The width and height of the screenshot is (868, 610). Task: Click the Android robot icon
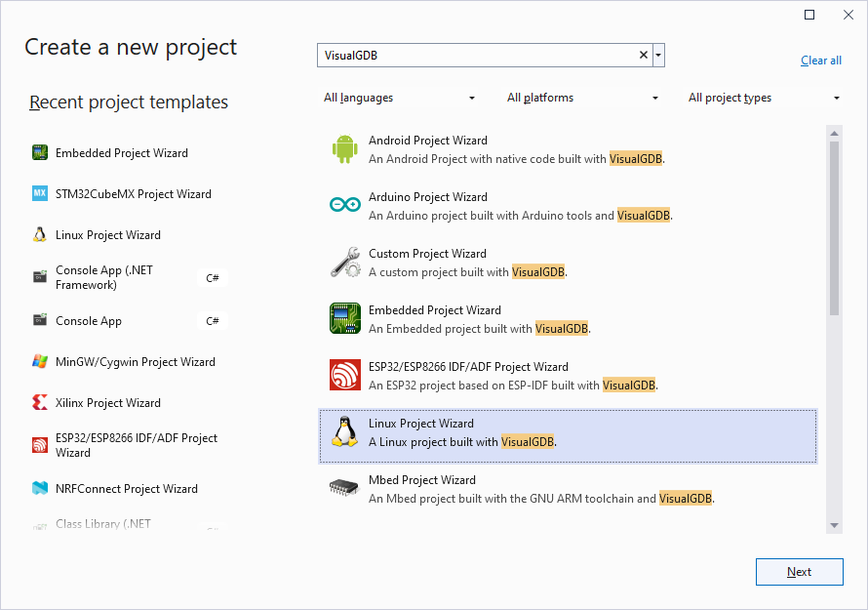(344, 148)
